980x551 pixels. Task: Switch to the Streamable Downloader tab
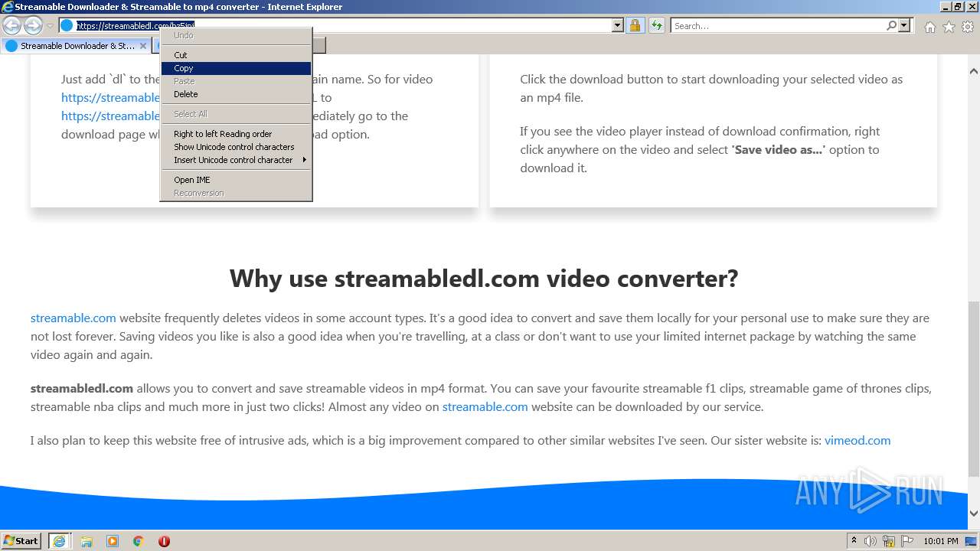point(77,46)
